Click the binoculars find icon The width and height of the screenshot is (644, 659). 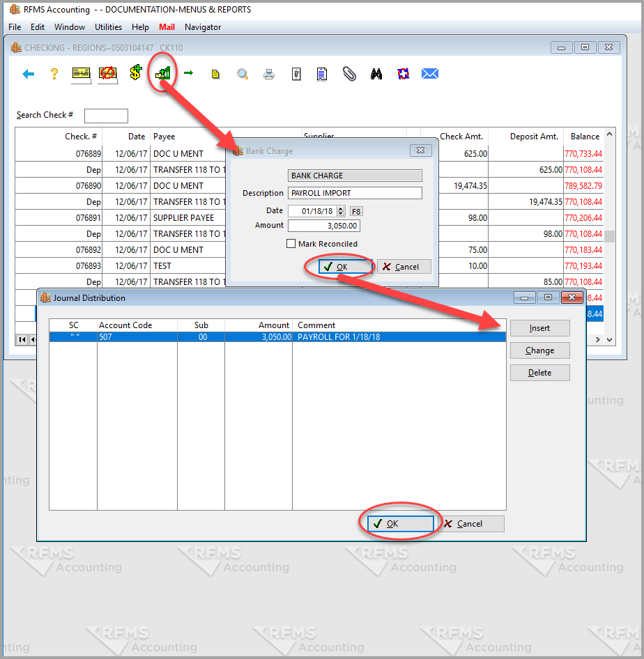[376, 74]
